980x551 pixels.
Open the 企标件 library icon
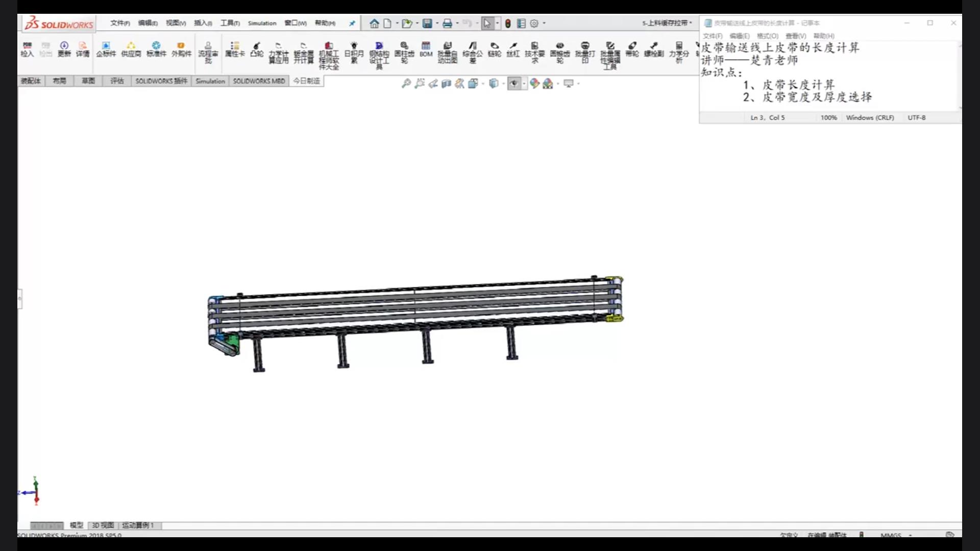(x=106, y=49)
